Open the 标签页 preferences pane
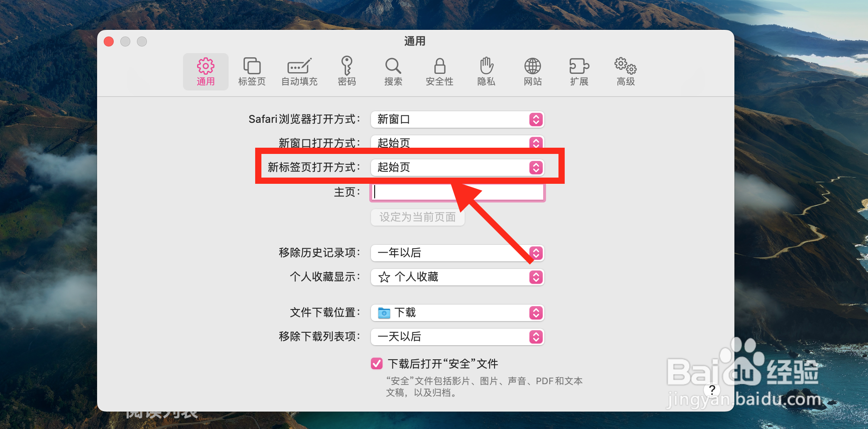 [x=252, y=72]
